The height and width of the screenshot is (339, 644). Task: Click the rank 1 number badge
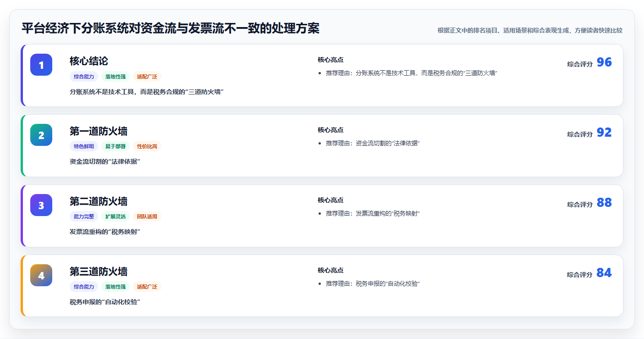[x=41, y=65]
